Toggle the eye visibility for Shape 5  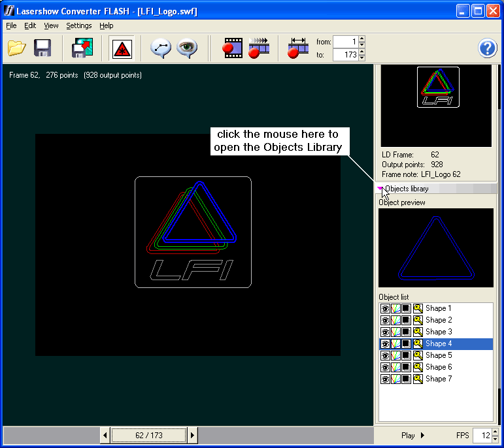(385, 355)
